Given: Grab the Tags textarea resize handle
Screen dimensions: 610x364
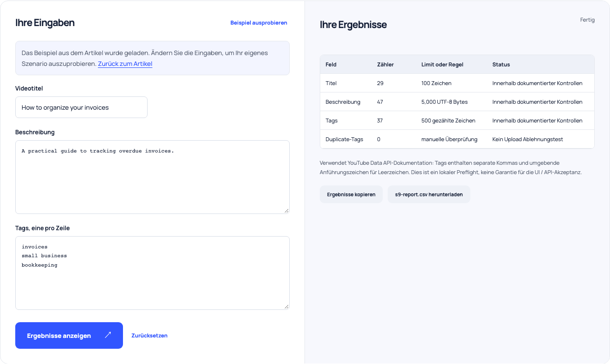Looking at the screenshot, I should (286, 306).
